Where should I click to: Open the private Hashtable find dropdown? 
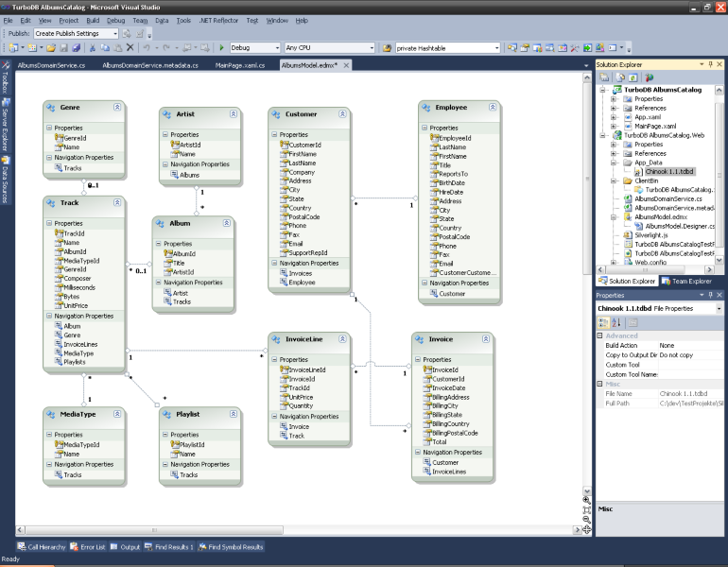point(496,48)
